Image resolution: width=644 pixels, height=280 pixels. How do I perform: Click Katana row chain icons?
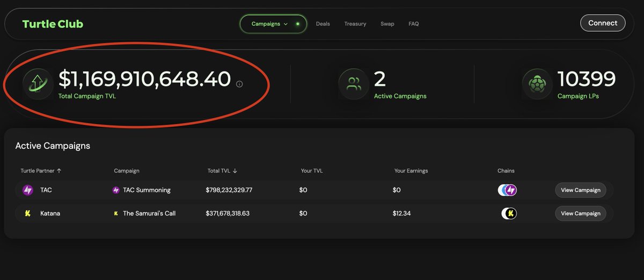pyautogui.click(x=509, y=213)
